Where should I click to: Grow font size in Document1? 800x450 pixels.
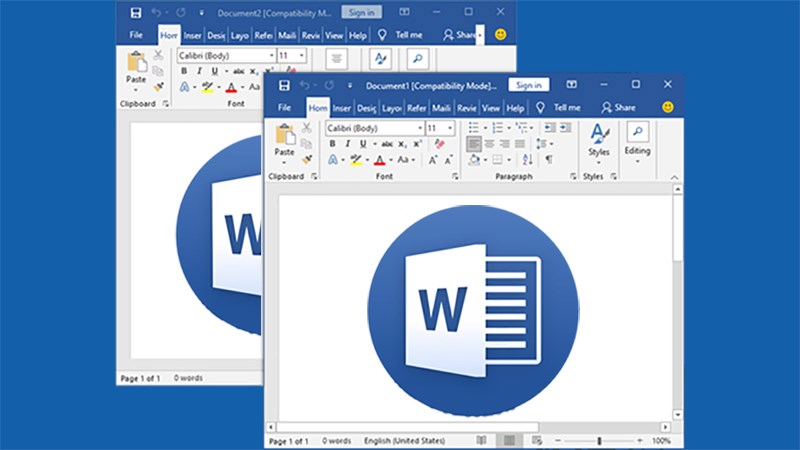tap(433, 160)
